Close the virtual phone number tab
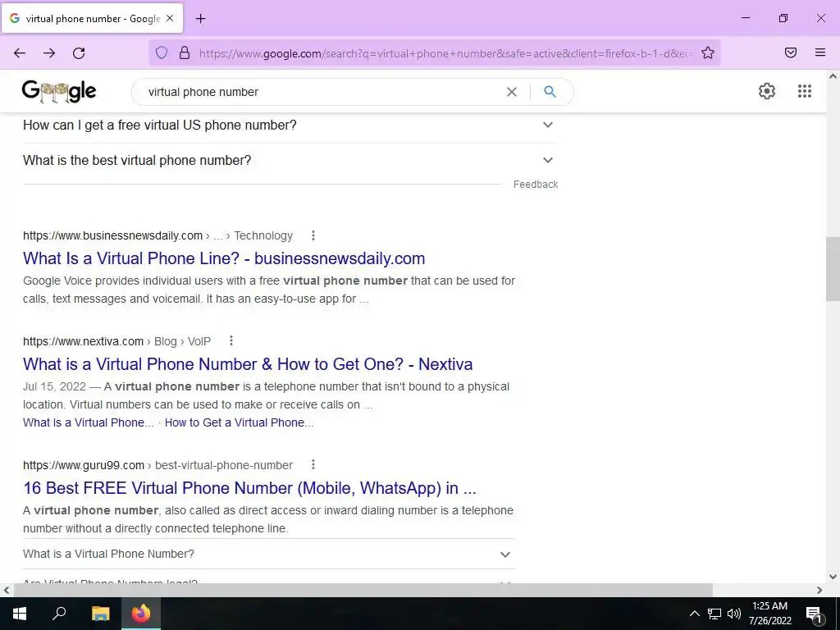 tap(170, 18)
